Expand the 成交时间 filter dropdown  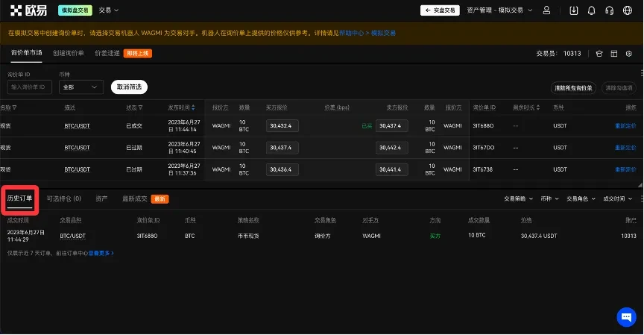point(618,199)
